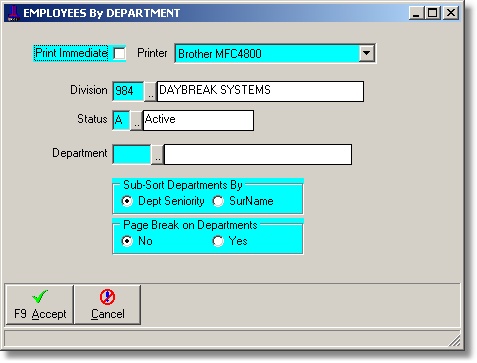Open the Printer dropdown arrow

[366, 53]
